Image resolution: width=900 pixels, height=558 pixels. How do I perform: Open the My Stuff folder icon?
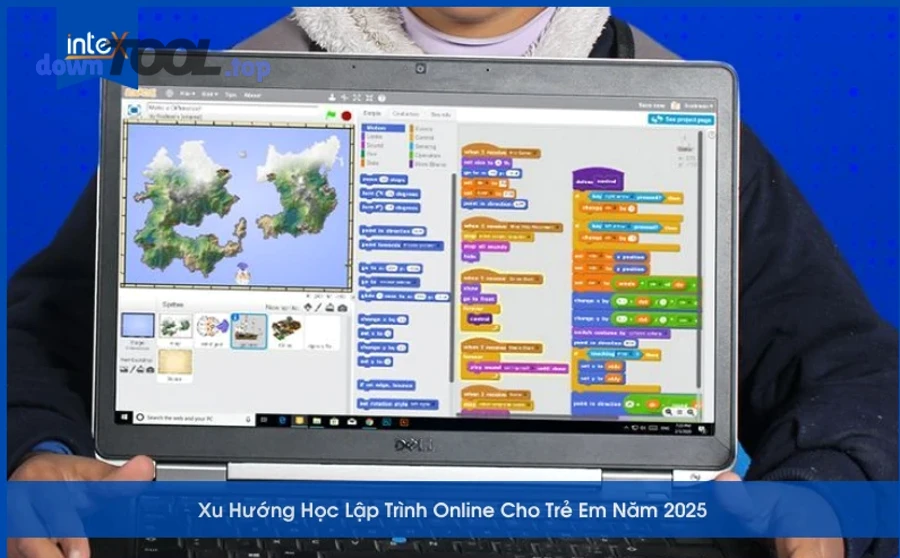(x=676, y=106)
